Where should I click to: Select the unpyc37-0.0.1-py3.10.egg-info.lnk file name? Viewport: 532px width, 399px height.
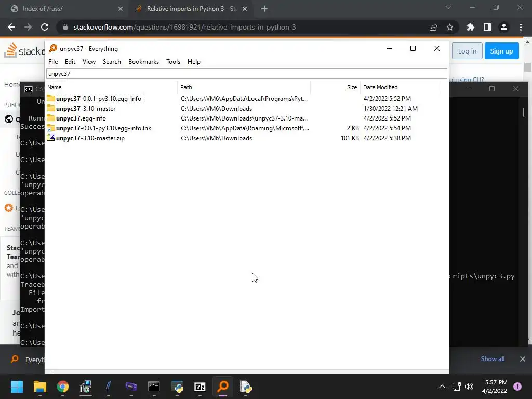click(104, 128)
